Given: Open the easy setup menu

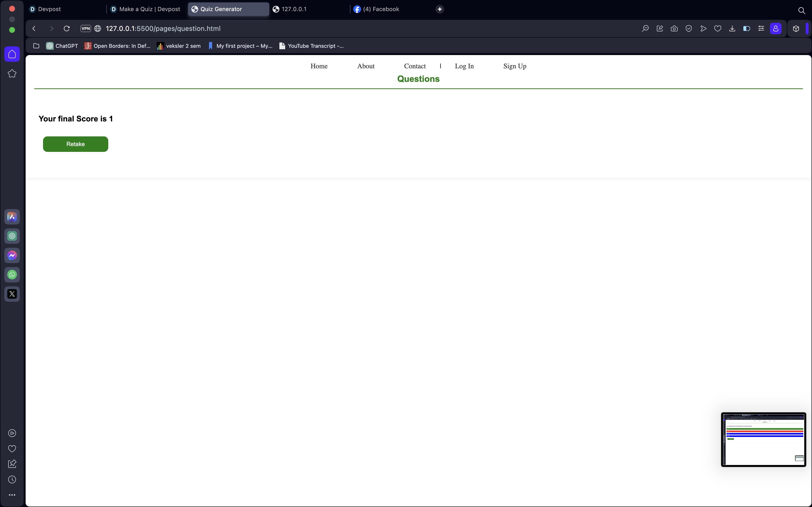Looking at the screenshot, I should click(761, 28).
